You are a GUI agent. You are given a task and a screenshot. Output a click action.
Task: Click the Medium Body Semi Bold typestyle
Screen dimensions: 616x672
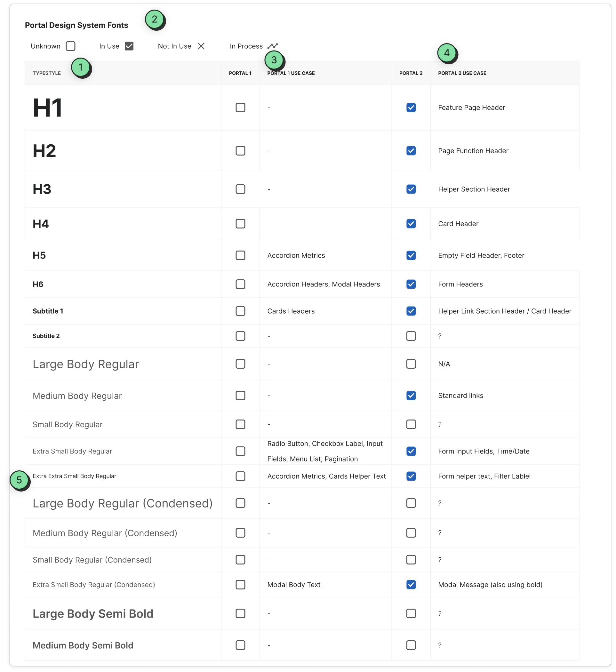point(83,645)
